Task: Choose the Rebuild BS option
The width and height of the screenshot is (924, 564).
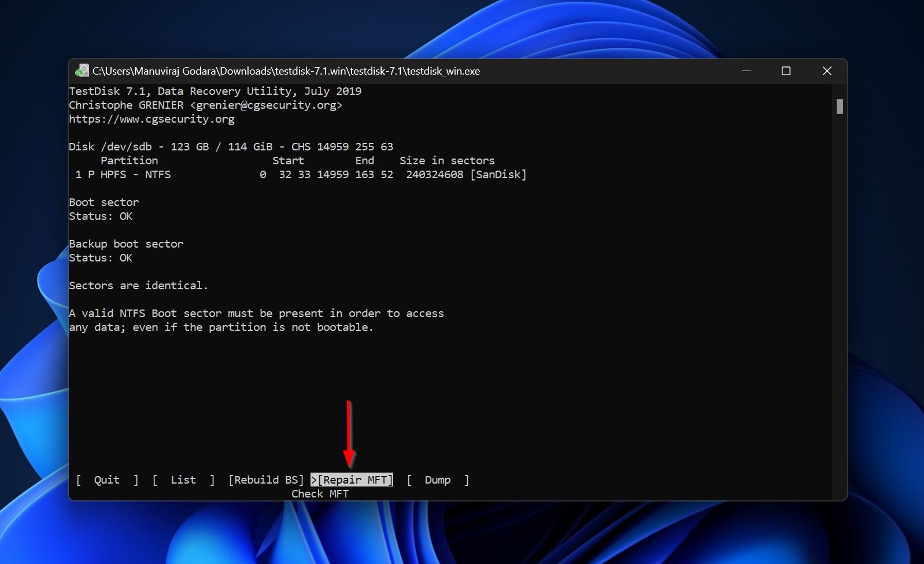Action: (x=266, y=480)
